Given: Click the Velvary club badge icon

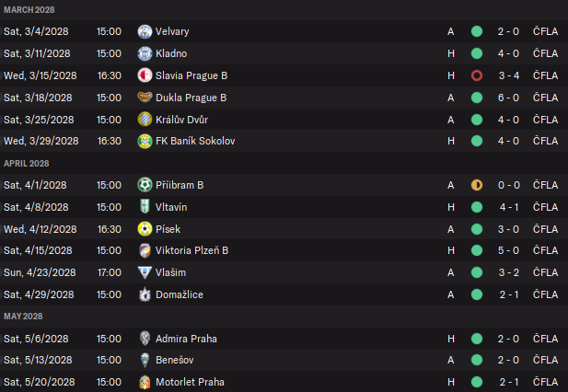Looking at the screenshot, I should pyautogui.click(x=145, y=31).
